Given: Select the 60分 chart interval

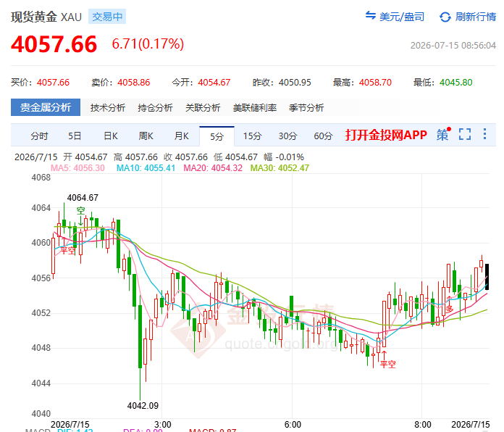Looking at the screenshot, I should point(323,136).
